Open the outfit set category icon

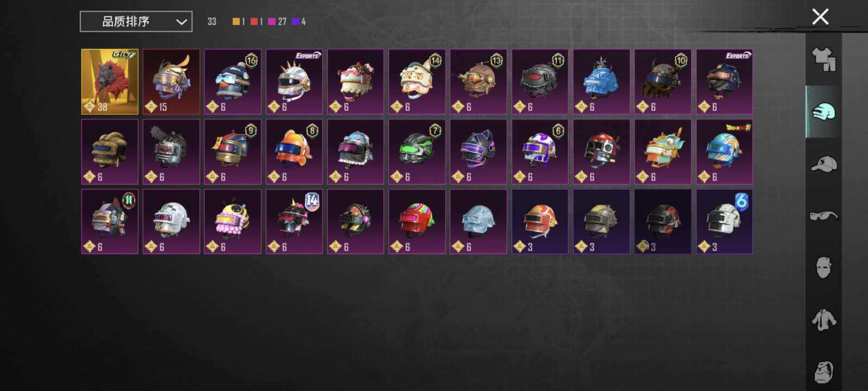824,59
